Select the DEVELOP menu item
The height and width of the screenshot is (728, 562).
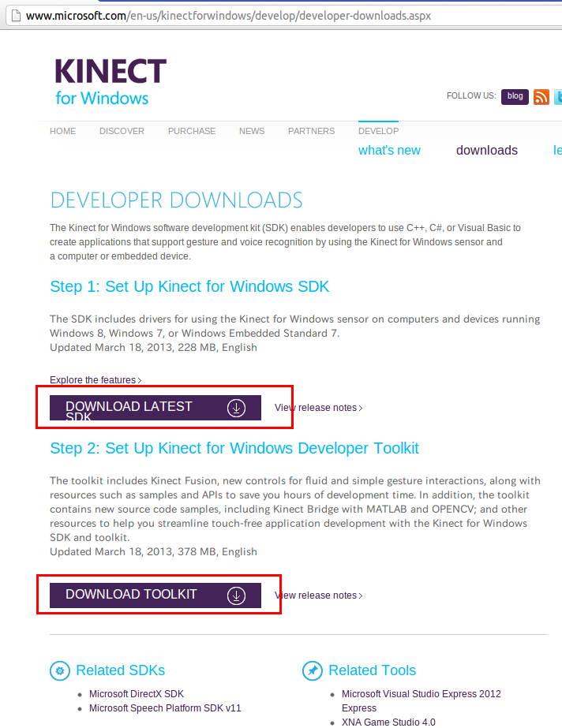pyautogui.click(x=379, y=131)
